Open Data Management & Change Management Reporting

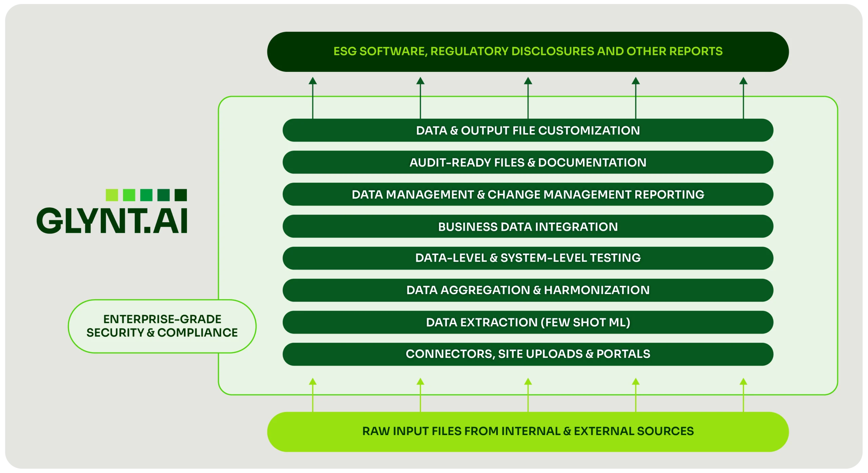[x=528, y=194]
